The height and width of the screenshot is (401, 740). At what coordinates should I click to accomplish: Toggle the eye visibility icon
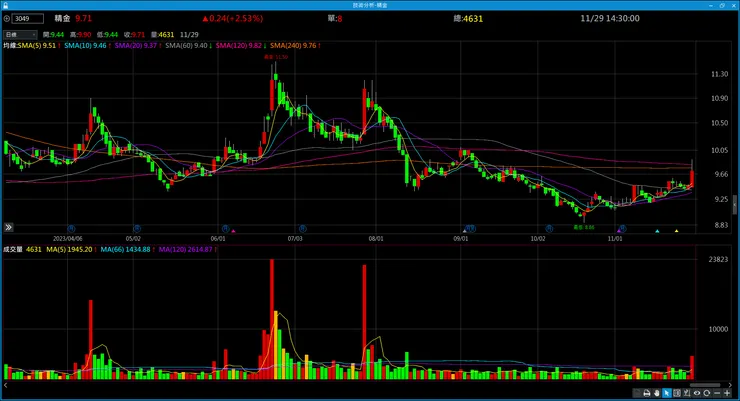697,393
